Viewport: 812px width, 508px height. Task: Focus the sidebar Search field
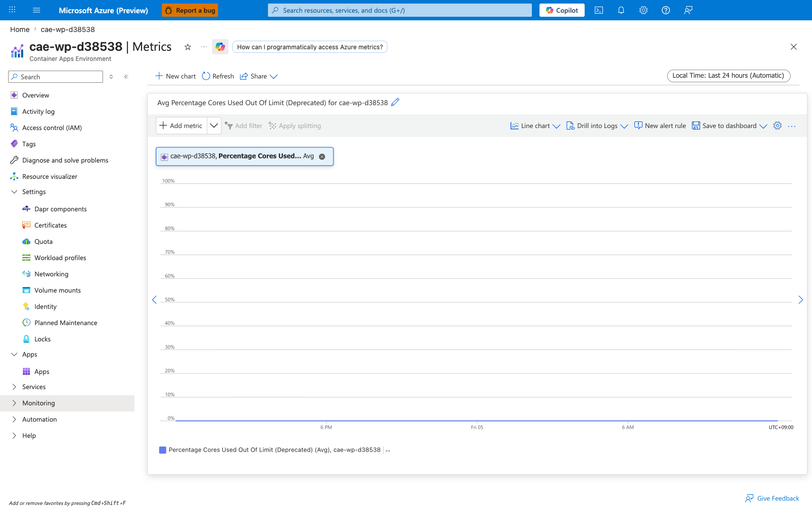pyautogui.click(x=56, y=77)
